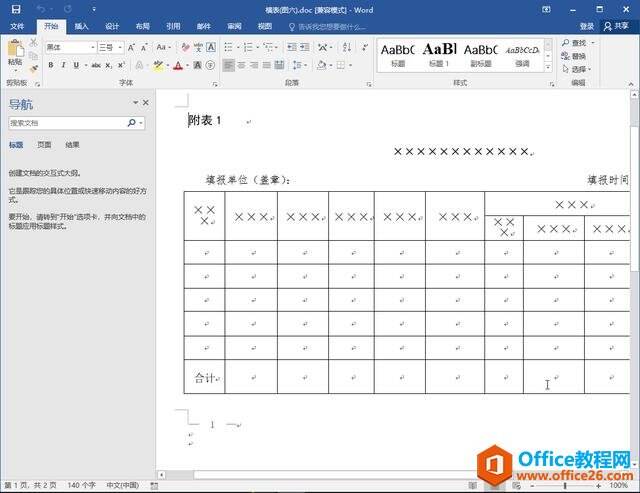Toggle align left button
The image size is (640, 493).
[229, 65]
